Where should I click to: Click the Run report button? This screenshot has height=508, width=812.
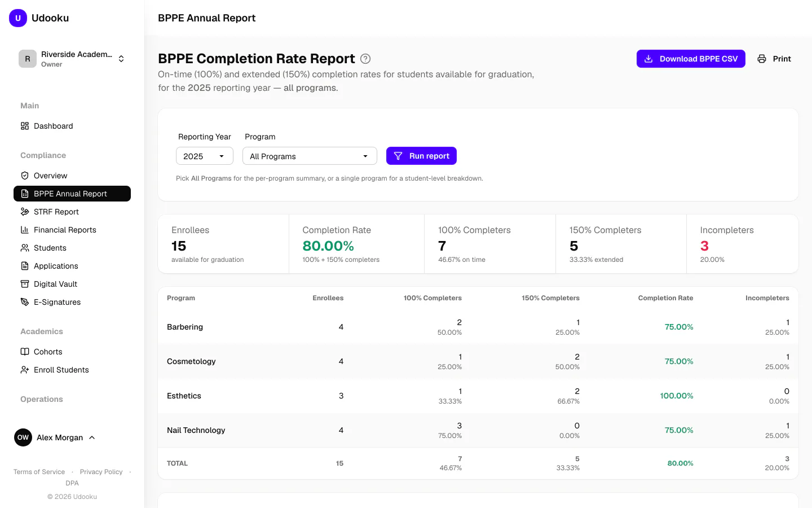421,156
